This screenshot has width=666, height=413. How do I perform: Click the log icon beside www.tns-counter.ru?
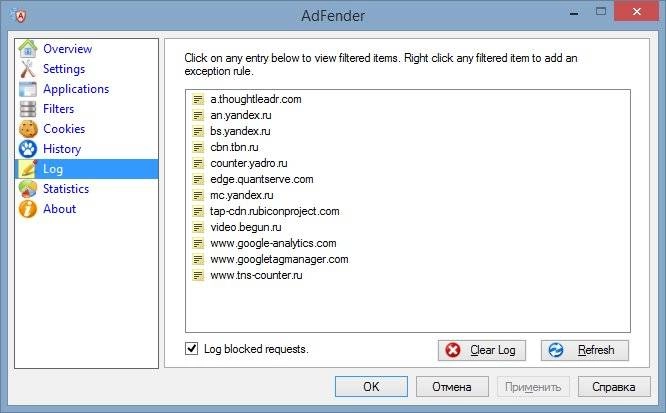[198, 275]
